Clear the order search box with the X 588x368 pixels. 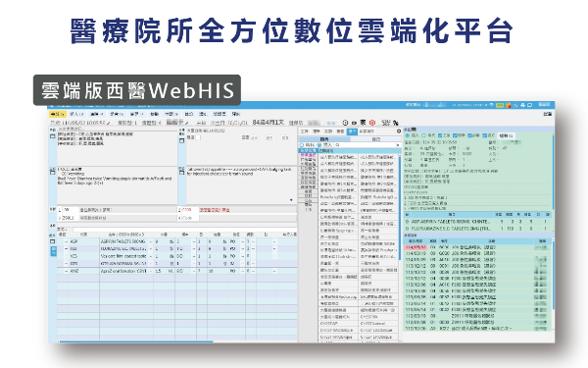point(397,145)
